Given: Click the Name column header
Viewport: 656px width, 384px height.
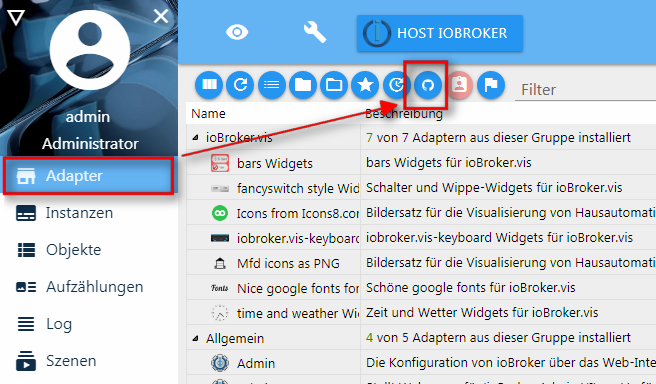Looking at the screenshot, I should tap(208, 113).
